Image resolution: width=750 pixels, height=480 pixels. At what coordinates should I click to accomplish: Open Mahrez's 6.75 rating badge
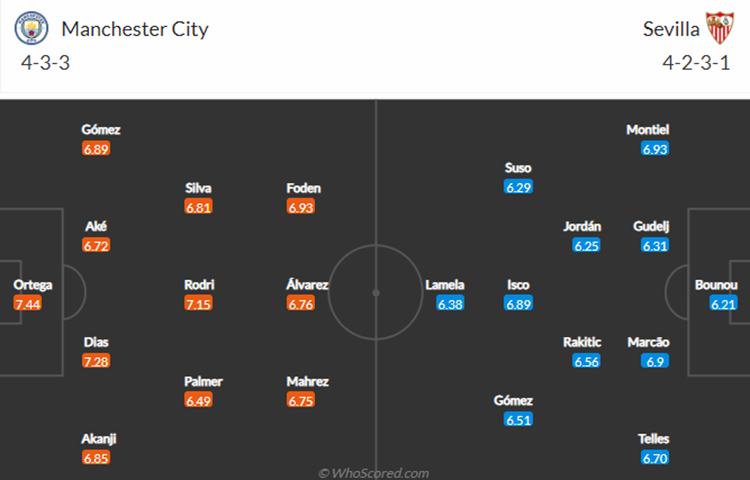point(301,400)
